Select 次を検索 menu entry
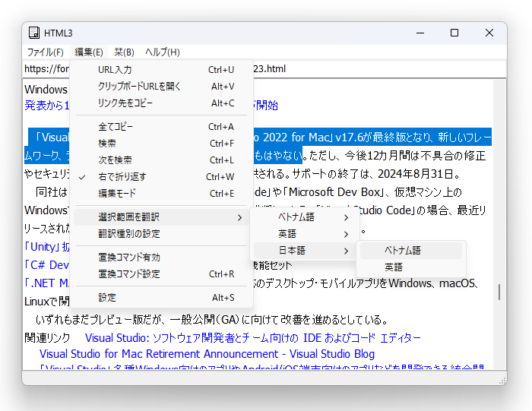Viewport: 532px width, 411px height. pyautogui.click(x=161, y=160)
